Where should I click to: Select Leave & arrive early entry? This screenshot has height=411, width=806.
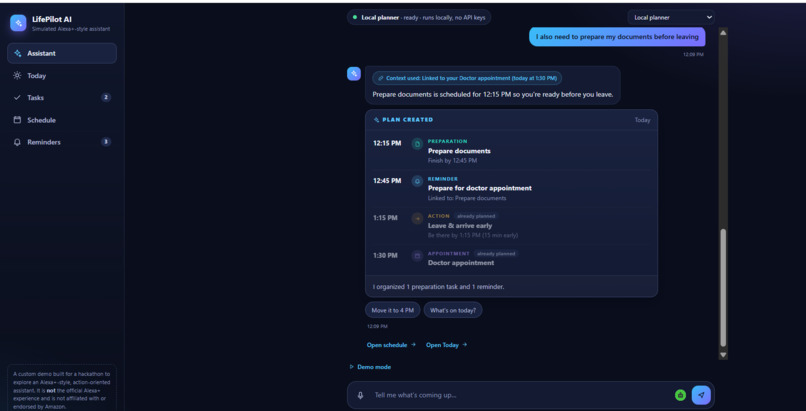pyautogui.click(x=511, y=226)
